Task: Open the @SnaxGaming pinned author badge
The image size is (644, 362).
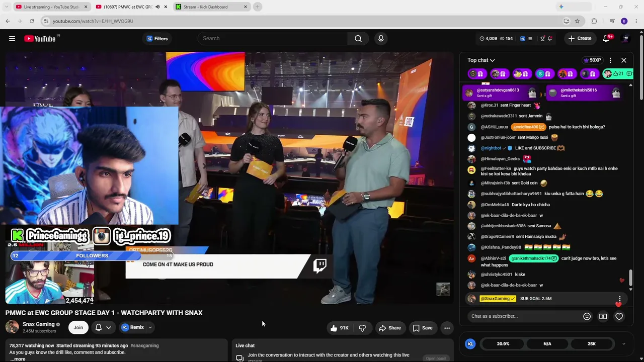Action: click(498, 299)
